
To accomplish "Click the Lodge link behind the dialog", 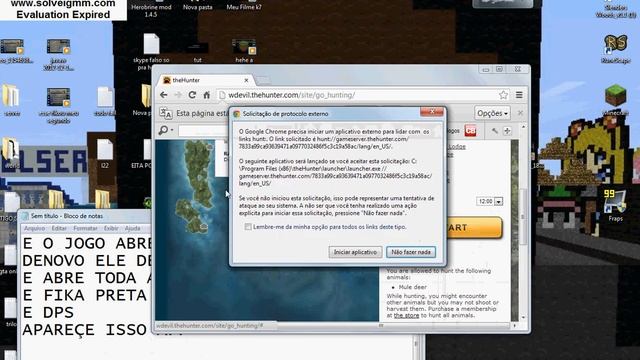I will (457, 147).
